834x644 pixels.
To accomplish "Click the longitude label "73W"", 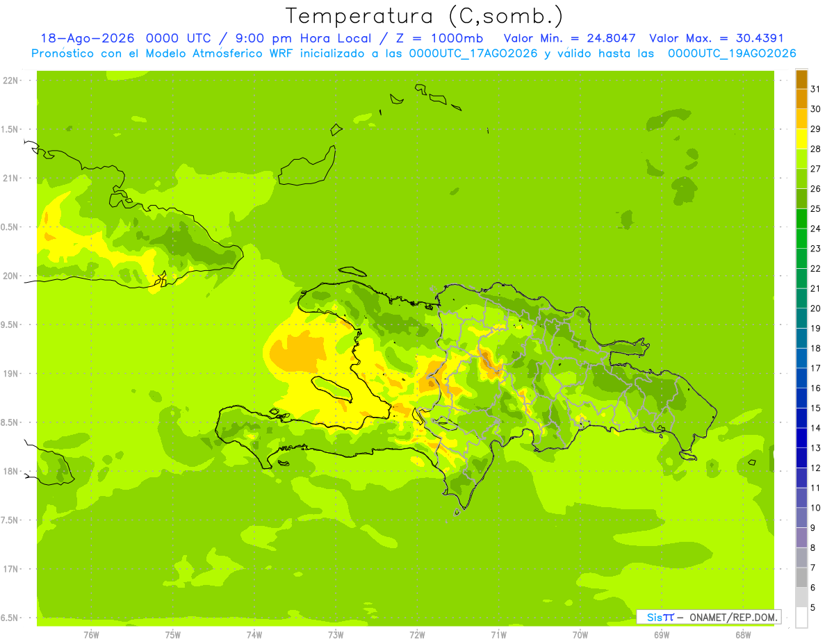I will 336,635.
